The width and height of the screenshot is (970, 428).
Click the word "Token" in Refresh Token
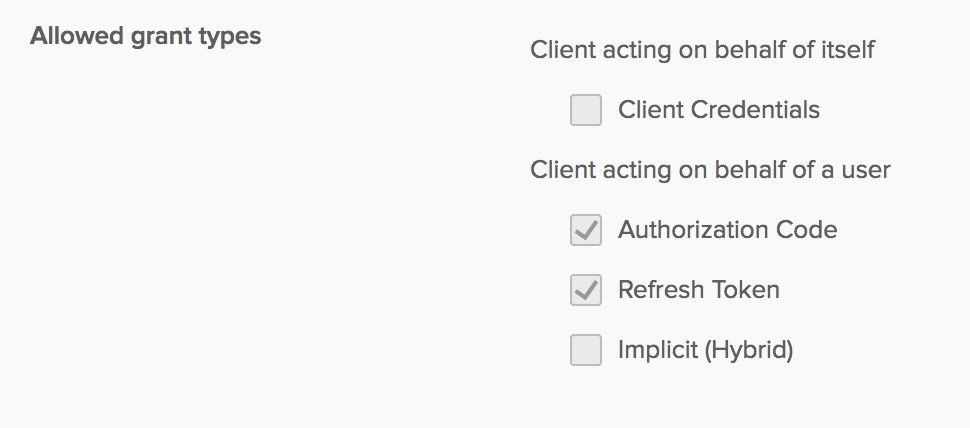tap(745, 290)
